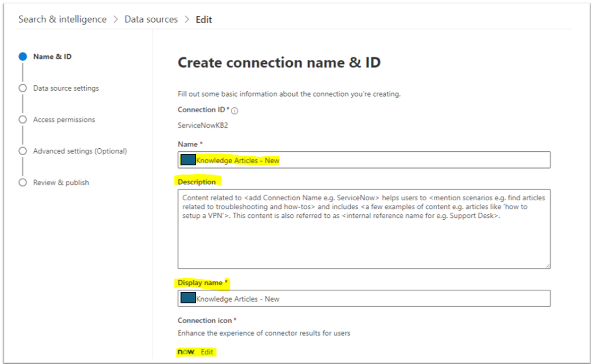591x364 pixels.
Task: Click the Data source settings step circle
Action: pyautogui.click(x=23, y=88)
